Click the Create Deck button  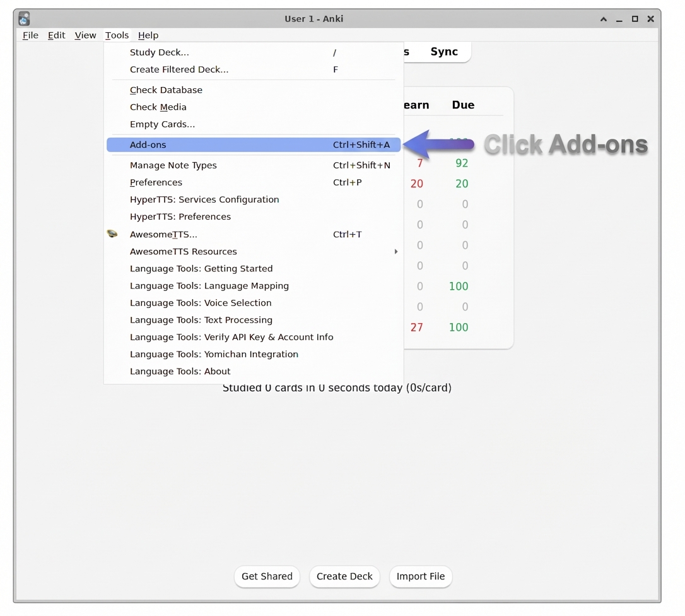(344, 576)
